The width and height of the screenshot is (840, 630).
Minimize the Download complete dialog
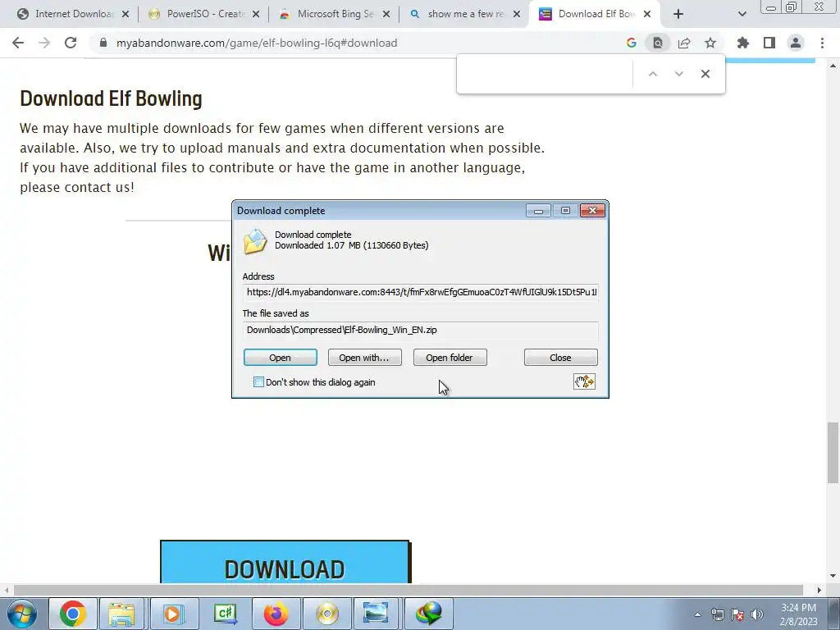click(x=538, y=211)
